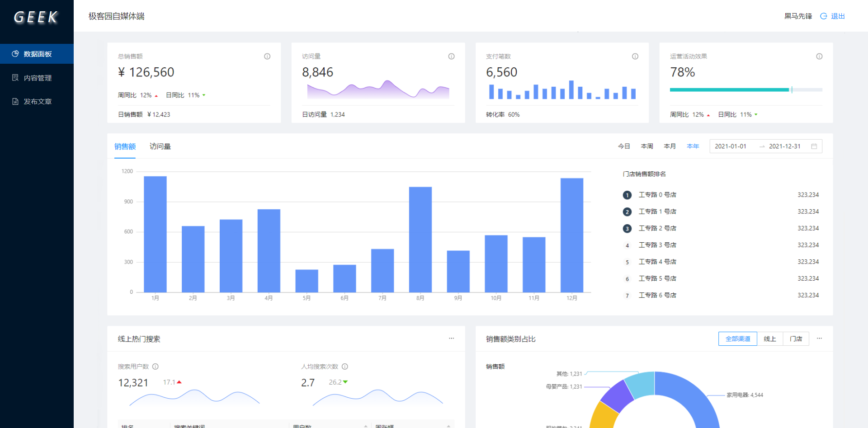Select the 本月 range filter
868x428 pixels.
pyautogui.click(x=670, y=146)
